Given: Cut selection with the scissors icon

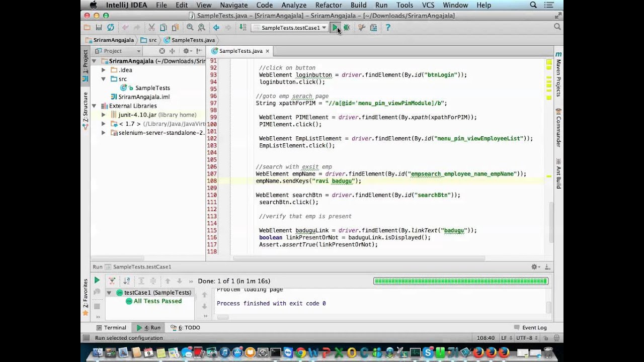Looking at the screenshot, I should [x=151, y=28].
